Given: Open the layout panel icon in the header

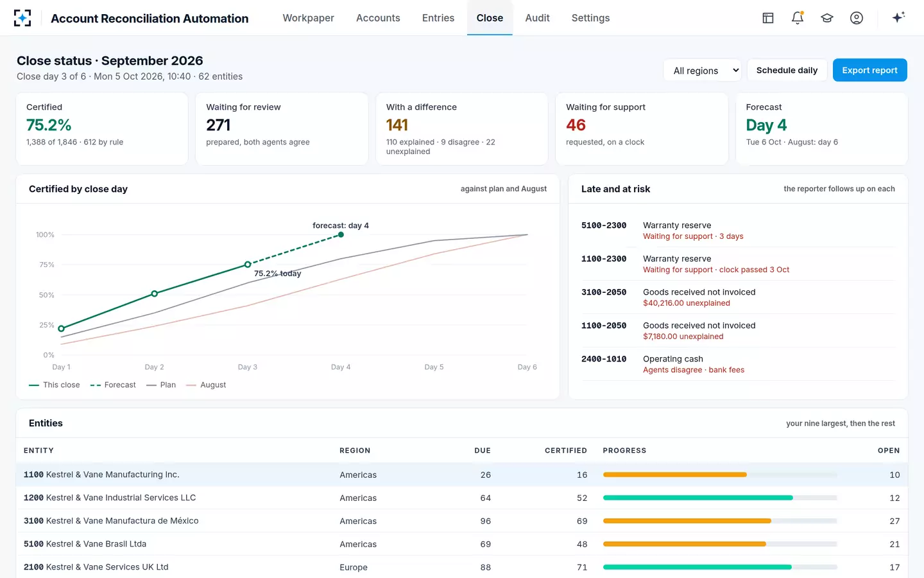Looking at the screenshot, I should pos(768,18).
